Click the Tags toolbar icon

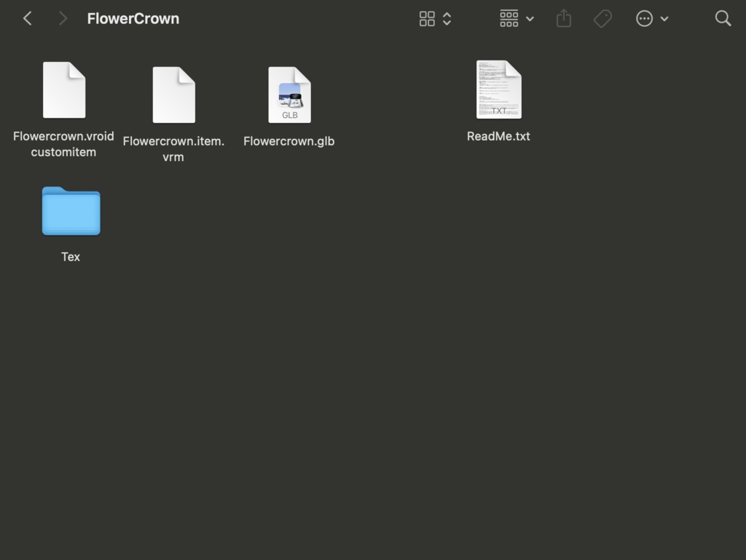[x=602, y=19]
